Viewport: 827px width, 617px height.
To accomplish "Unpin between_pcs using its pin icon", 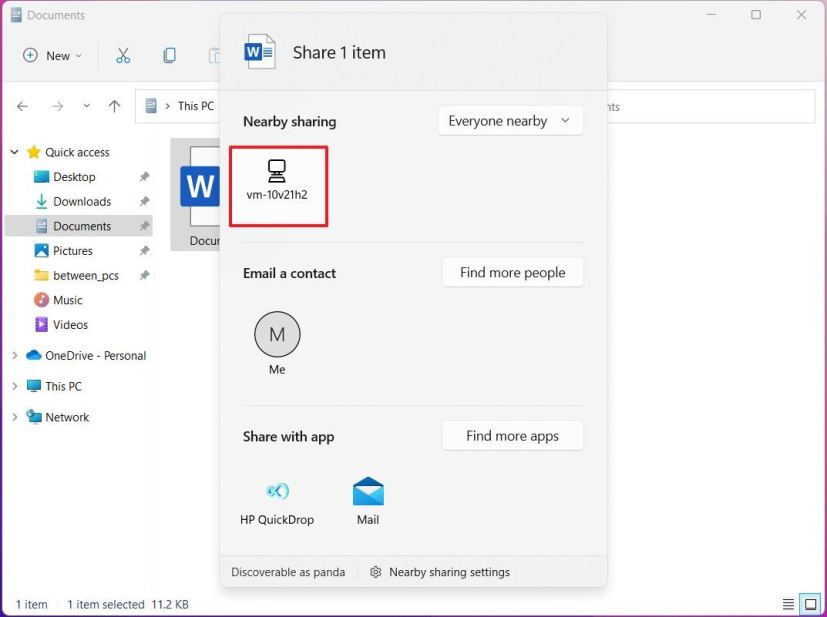I will pos(144,275).
